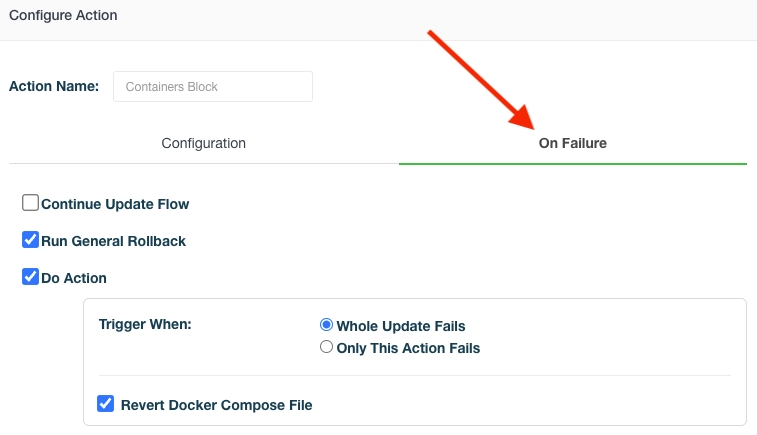The height and width of the screenshot is (435, 757).
Task: Click the Only This Action Fails label text
Action: (x=408, y=348)
